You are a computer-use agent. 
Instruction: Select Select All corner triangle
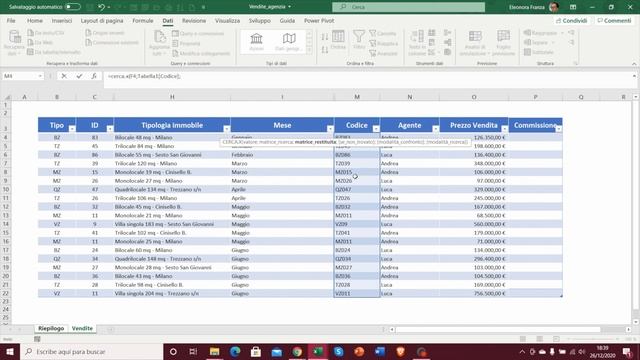[7, 97]
